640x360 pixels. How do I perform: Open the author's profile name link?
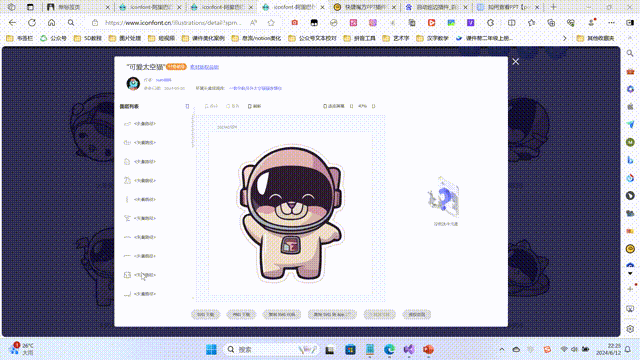pos(164,80)
